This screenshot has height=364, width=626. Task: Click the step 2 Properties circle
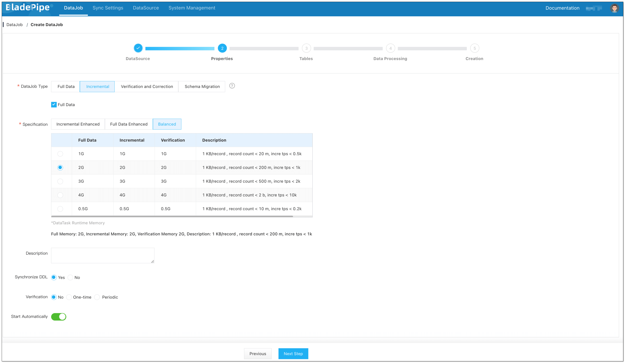222,48
